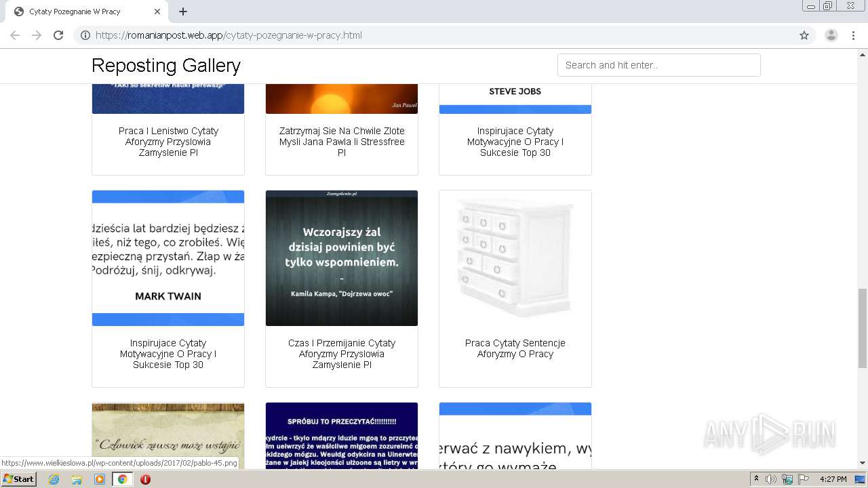Click the Człowiek zawsze może wstąpić thumbnail
This screenshot has width=868, height=488.
click(168, 435)
